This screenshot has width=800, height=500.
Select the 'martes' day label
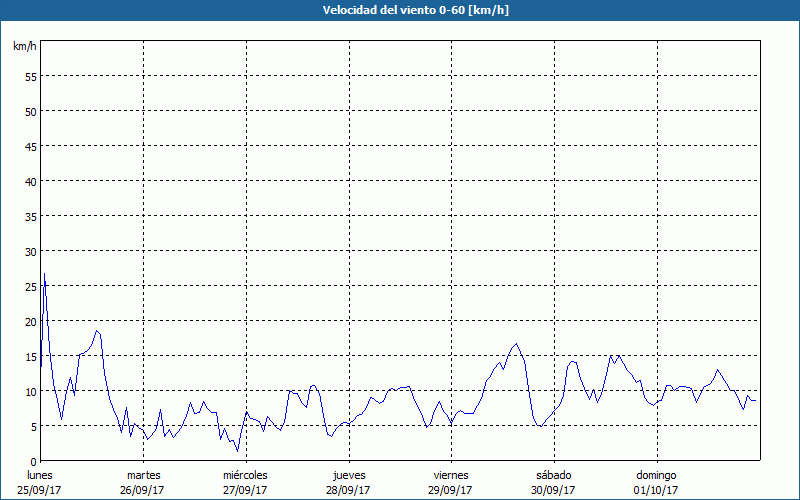144,474
